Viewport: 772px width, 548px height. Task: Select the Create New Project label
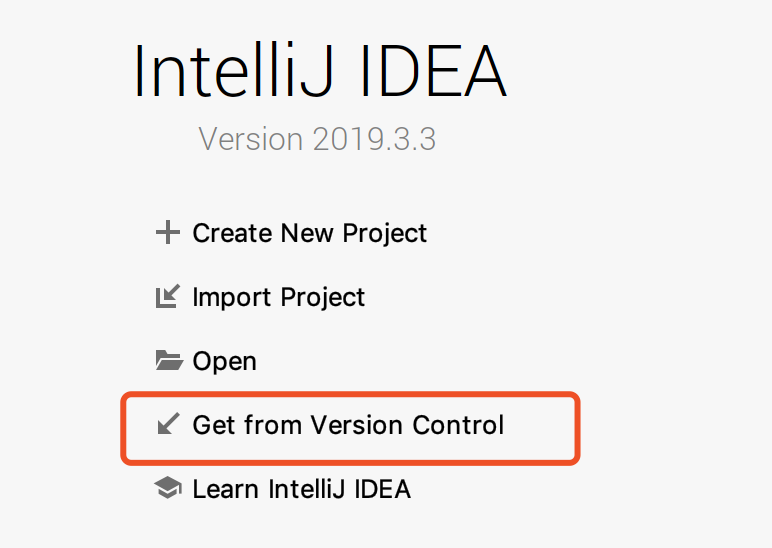[310, 233]
